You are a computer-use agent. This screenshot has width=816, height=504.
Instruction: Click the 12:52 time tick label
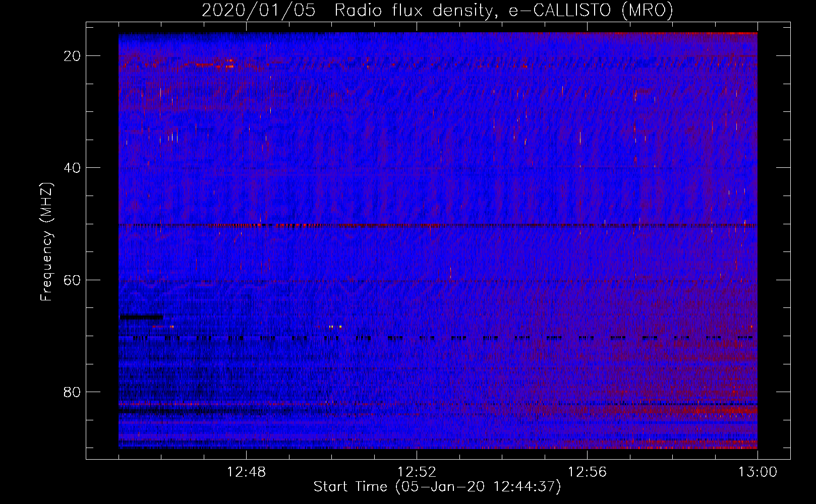pos(417,472)
